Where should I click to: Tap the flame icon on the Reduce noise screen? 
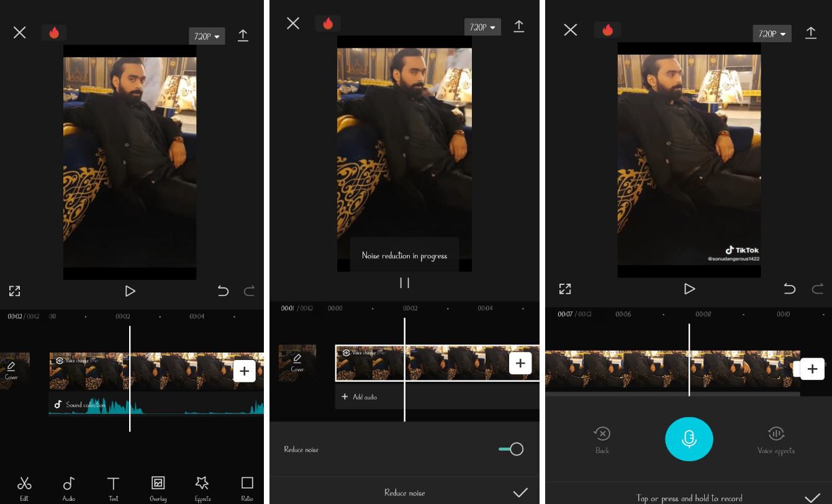point(328,24)
